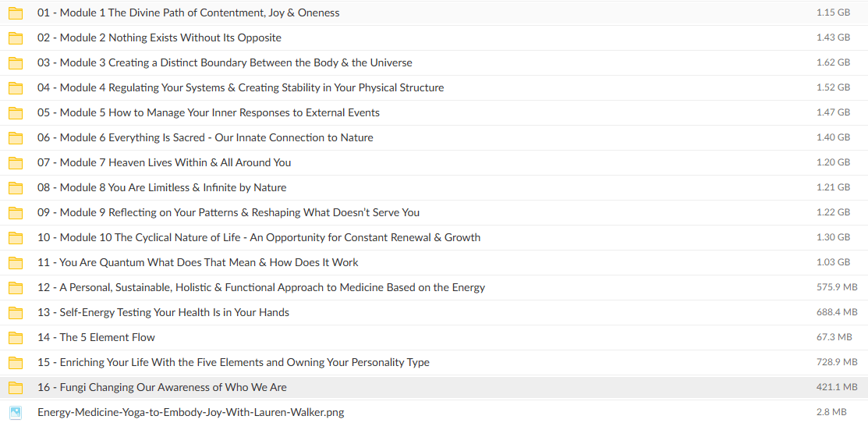Click the 1.15 GB size of Module 1

[833, 12]
